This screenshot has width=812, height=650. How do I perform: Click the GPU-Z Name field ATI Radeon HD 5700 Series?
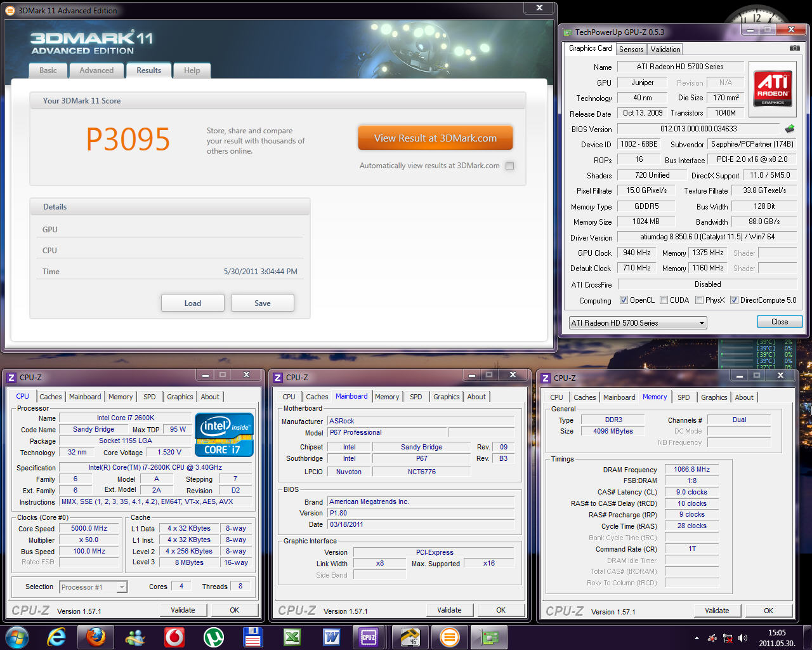(679, 67)
